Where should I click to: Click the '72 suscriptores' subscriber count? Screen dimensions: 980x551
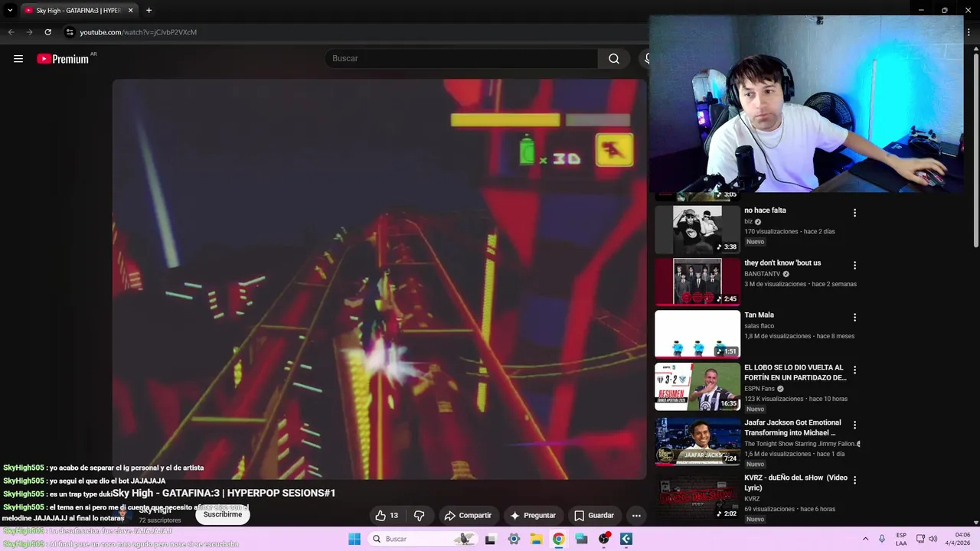pos(159,520)
